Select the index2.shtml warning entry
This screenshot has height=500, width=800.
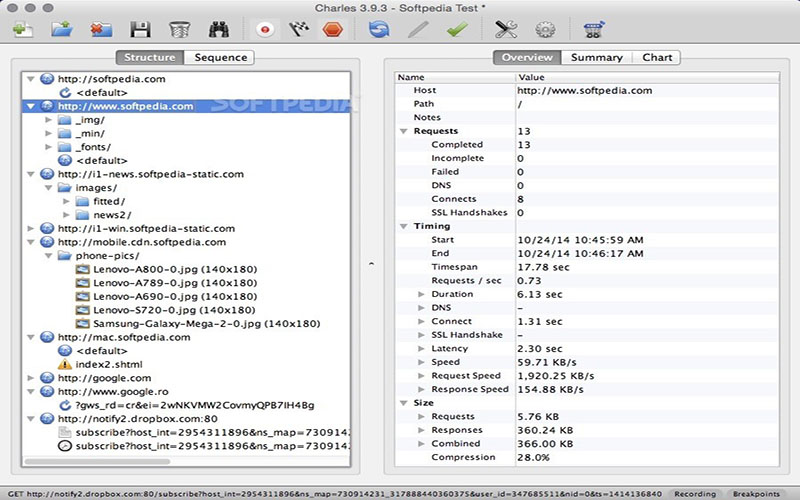[109, 364]
